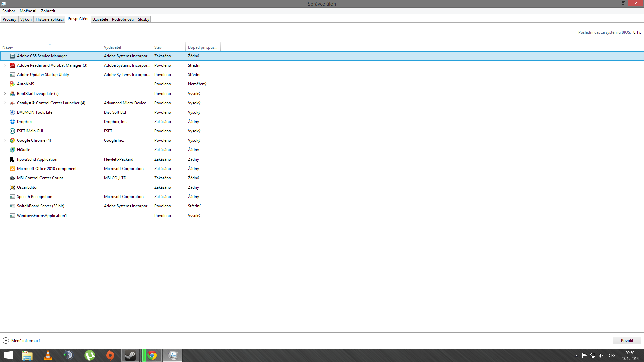Switch to the Služby tab
The image size is (644, 362).
click(143, 19)
